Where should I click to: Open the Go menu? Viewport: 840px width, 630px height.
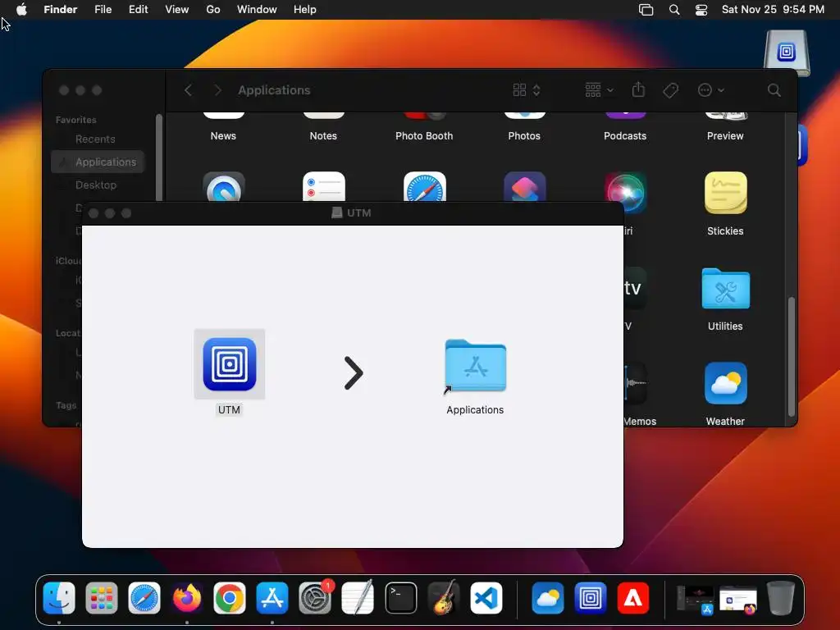coord(213,10)
